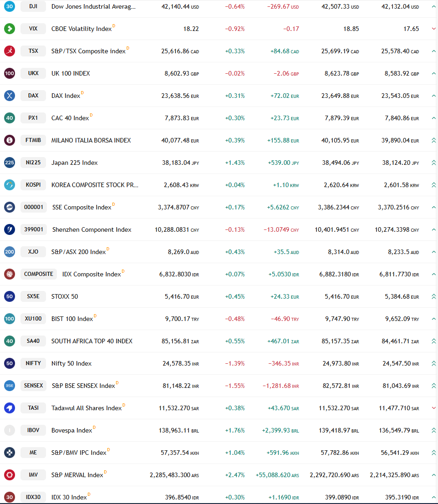Open Shenzhen Component Index link
The width and height of the screenshot is (438, 504).
click(92, 230)
